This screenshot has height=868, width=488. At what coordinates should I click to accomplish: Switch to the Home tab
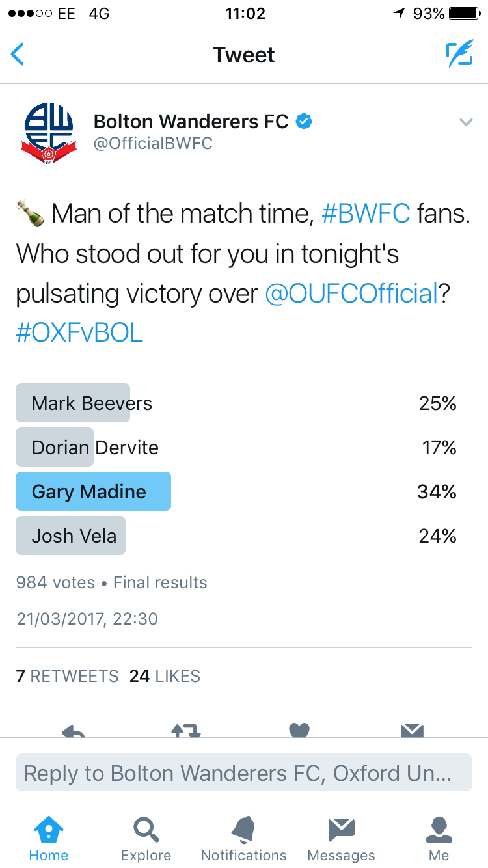(49, 838)
